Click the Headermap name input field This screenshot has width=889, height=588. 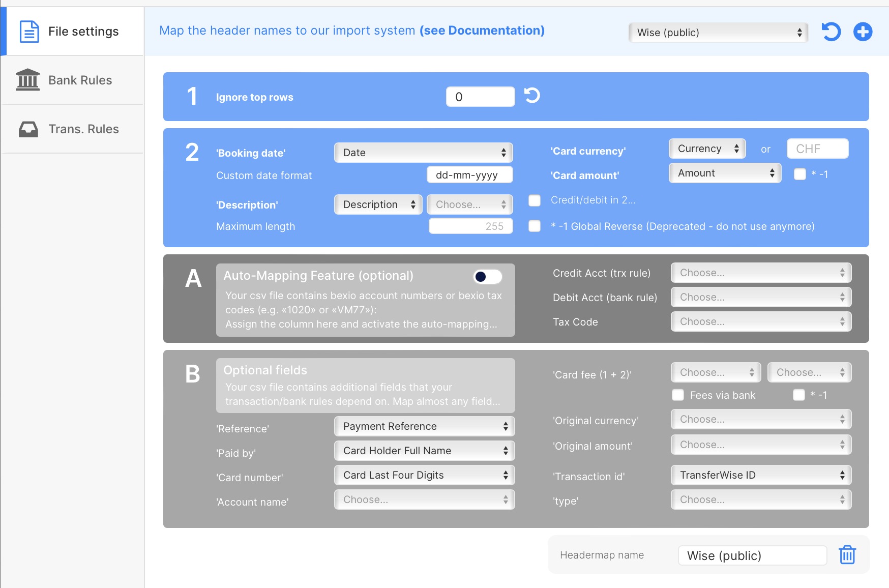752,555
